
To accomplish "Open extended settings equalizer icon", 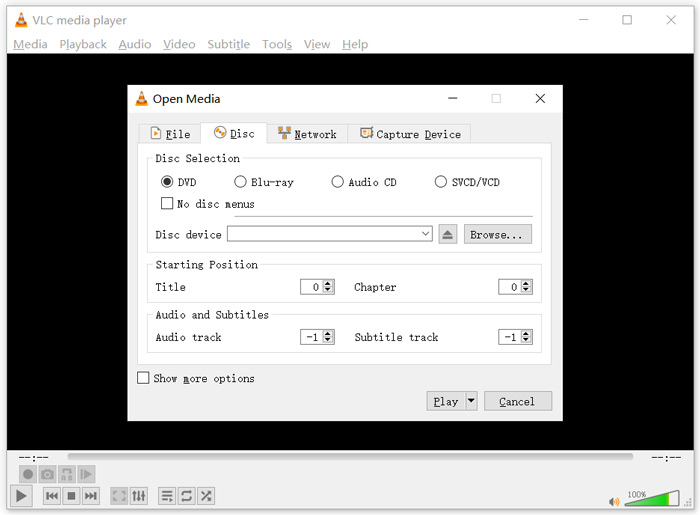I will click(x=139, y=496).
